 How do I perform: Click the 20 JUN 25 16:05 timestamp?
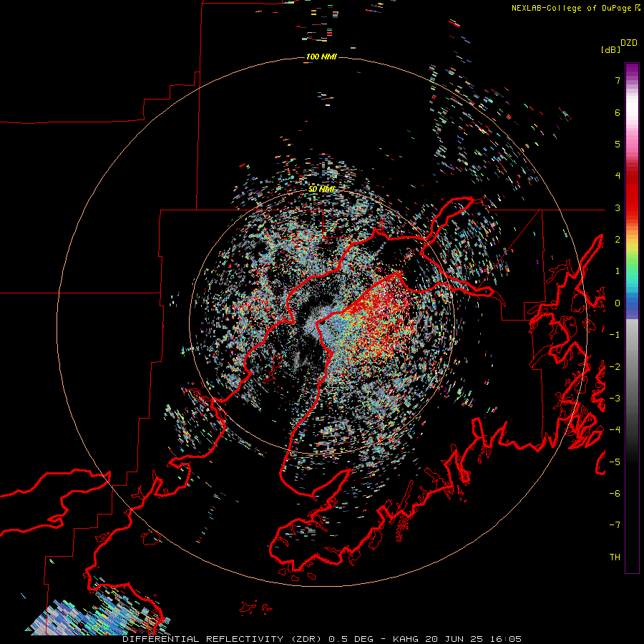(473, 639)
